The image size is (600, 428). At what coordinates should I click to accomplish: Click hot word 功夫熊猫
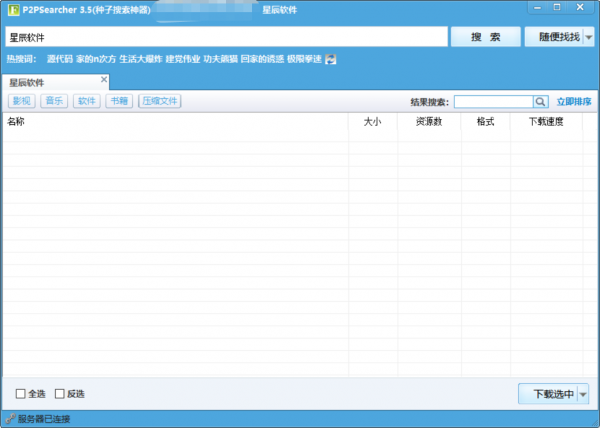pos(220,59)
